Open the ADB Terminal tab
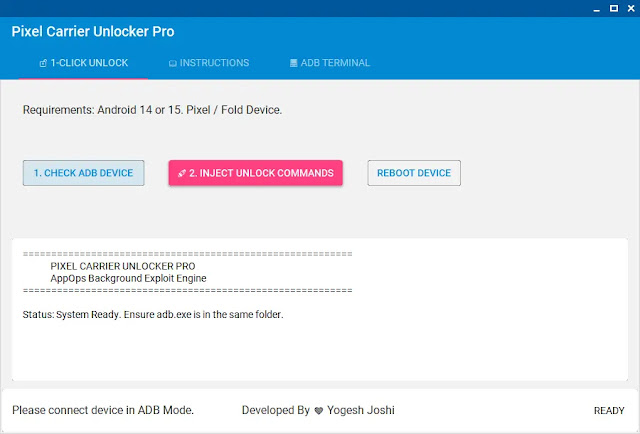The image size is (640, 434). (329, 63)
